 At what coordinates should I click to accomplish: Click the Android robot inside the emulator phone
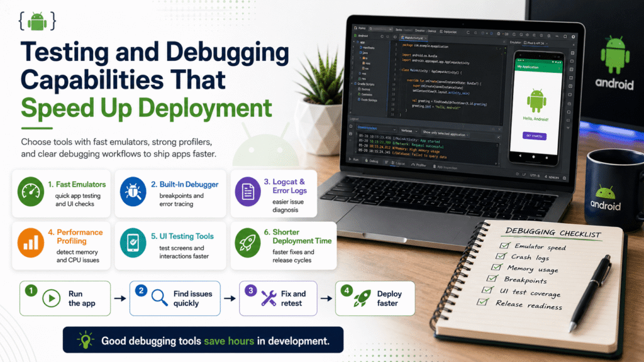pyautogui.click(x=536, y=100)
